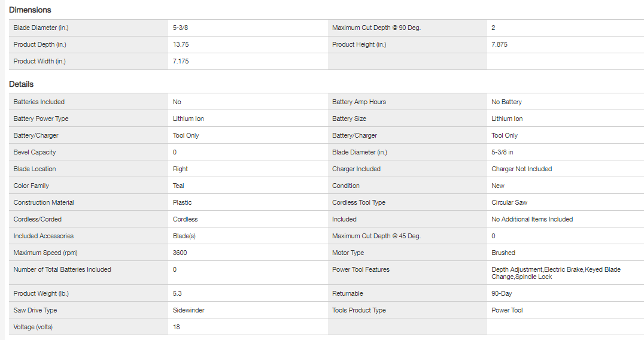The width and height of the screenshot is (644, 340).
Task: Click the Product Weight value 5.3
Action: tap(178, 293)
